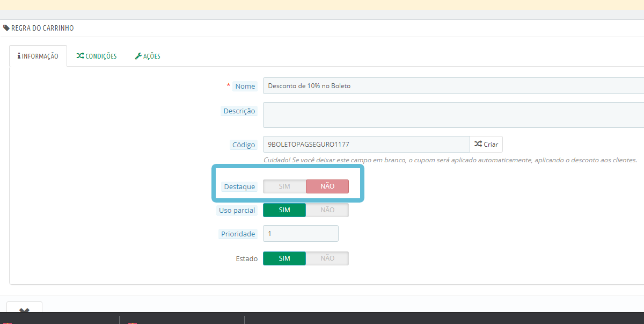The height and width of the screenshot is (324, 644).
Task: Click the Código input field
Action: click(367, 145)
